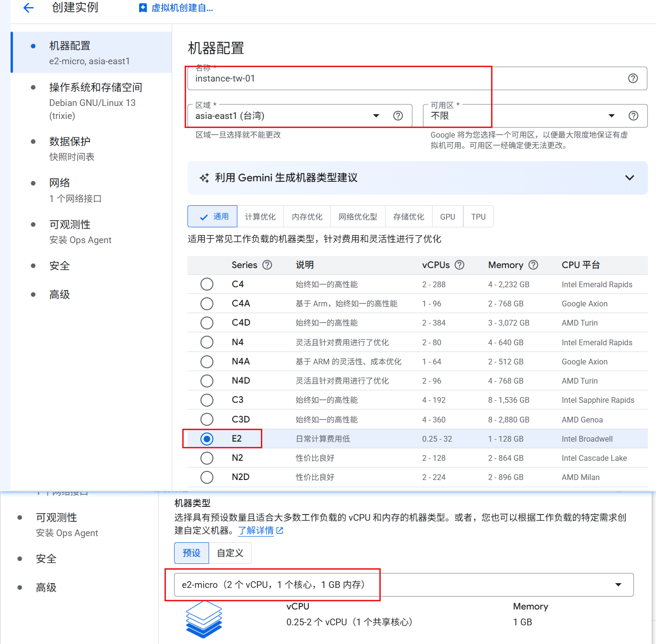656x644 pixels.
Task: Select the E2 series radio button
Action: click(207, 439)
